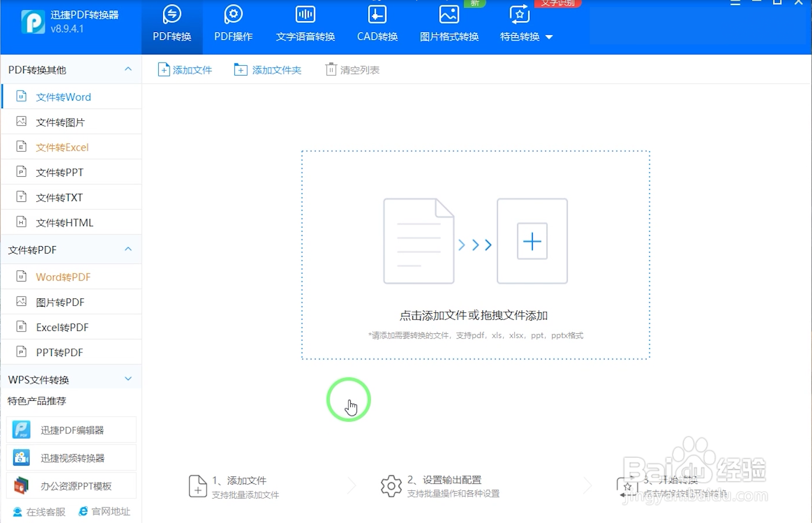Click the Excel icon beside 文件转Excel
The height and width of the screenshot is (523, 812).
point(22,146)
